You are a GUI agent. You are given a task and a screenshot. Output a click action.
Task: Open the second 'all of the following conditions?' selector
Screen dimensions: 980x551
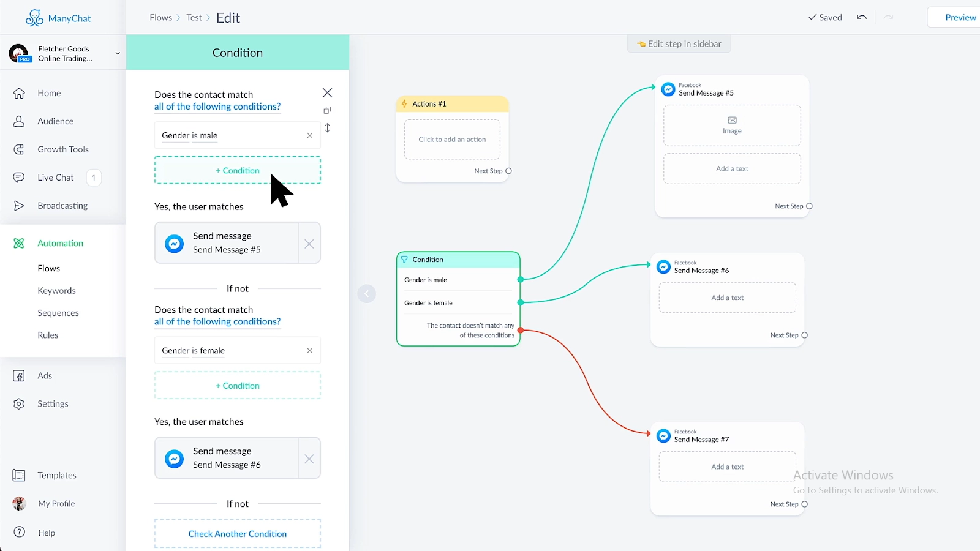pos(217,321)
